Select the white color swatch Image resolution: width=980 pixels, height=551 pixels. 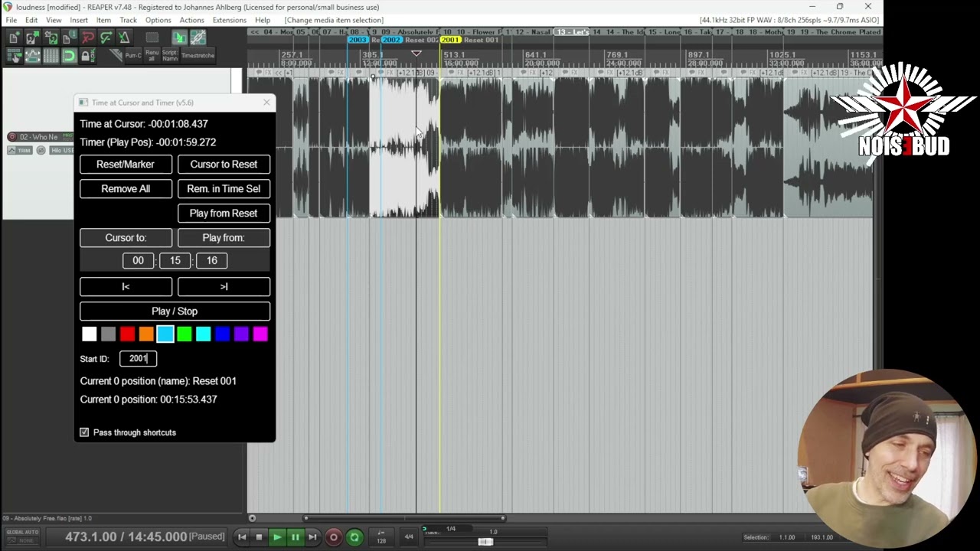click(90, 334)
